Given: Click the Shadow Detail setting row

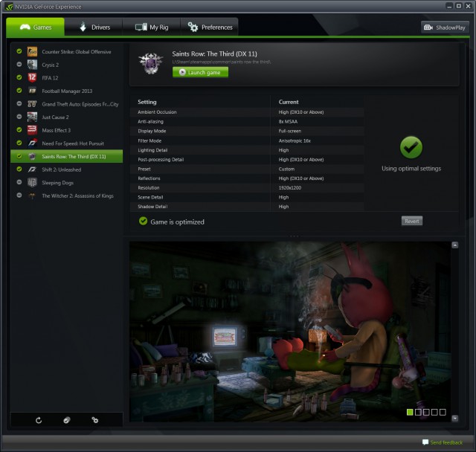Looking at the screenshot, I should (247, 207).
